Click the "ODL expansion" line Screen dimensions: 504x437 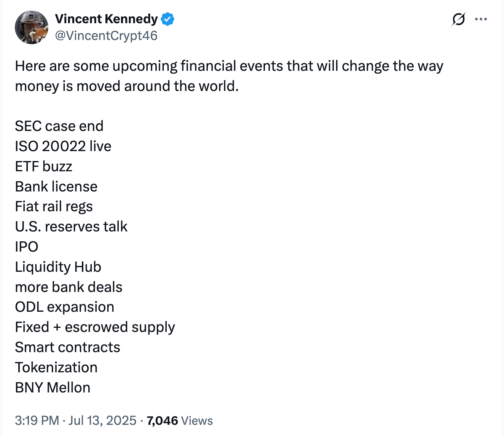point(64,307)
